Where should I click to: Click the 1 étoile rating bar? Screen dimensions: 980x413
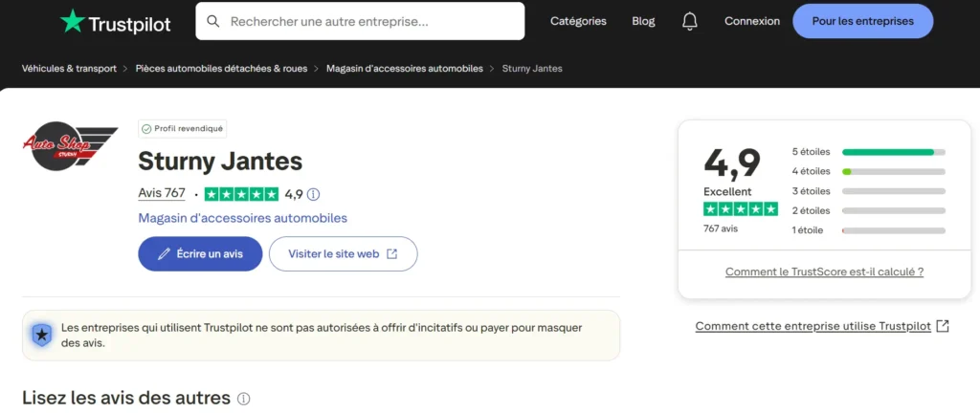click(x=894, y=230)
